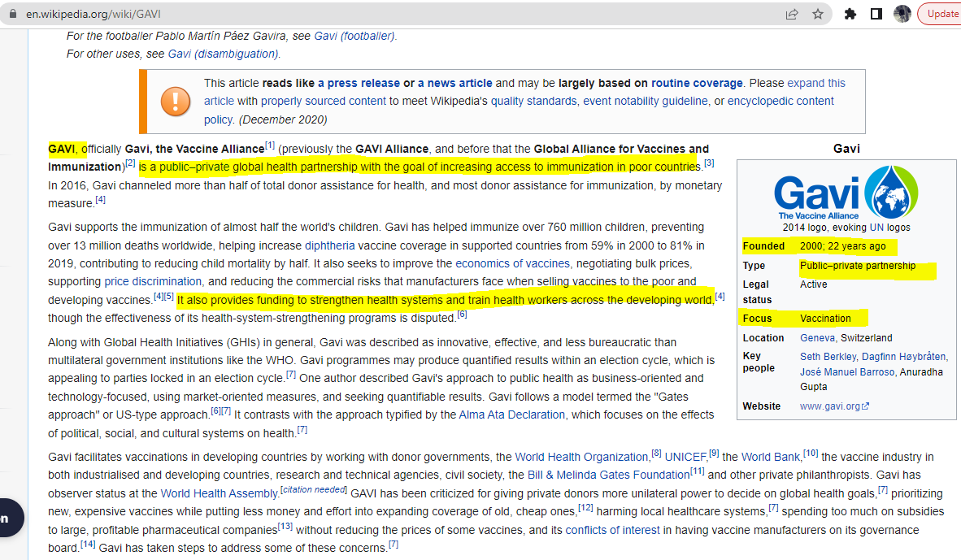Open Bill & Melinda Gates Foundation link
The image size is (961, 560).
tap(609, 475)
